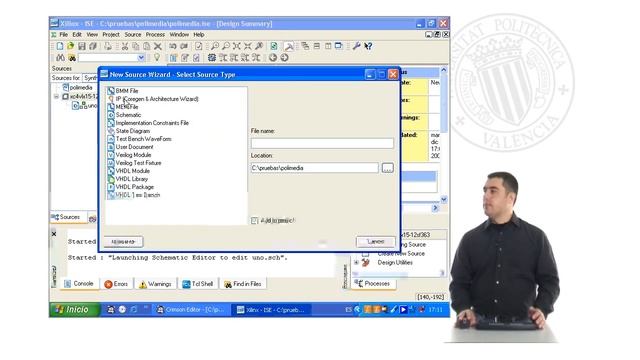
Task: Switch to the Warnings tab
Action: 155,284
